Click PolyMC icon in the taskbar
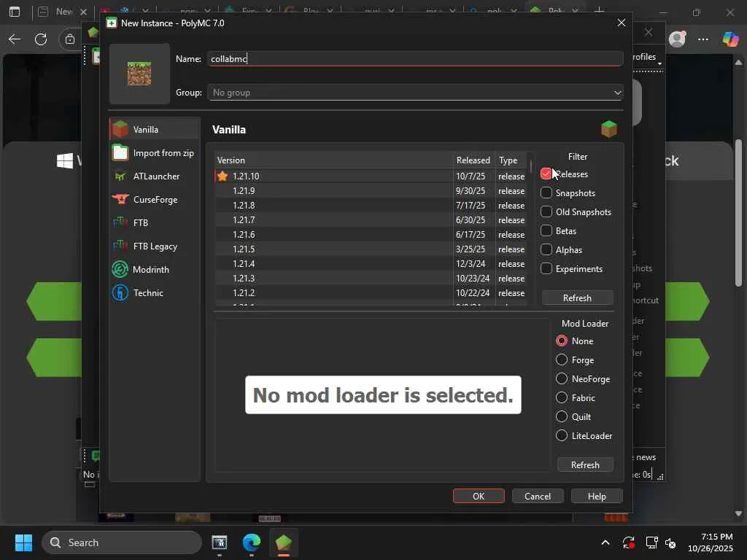Viewport: 747px width, 560px height. (284, 542)
